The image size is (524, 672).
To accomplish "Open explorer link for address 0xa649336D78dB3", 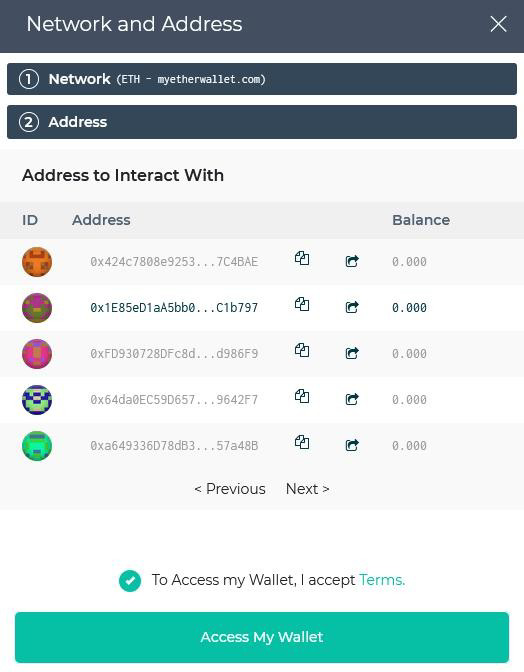I will point(352,445).
